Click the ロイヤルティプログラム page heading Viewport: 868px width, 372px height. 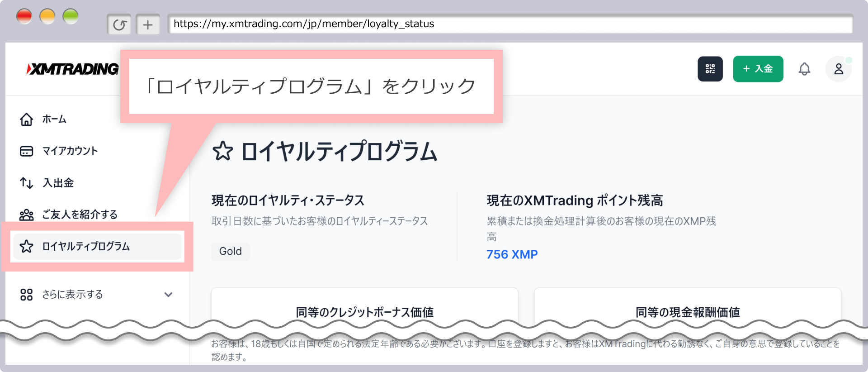339,151
